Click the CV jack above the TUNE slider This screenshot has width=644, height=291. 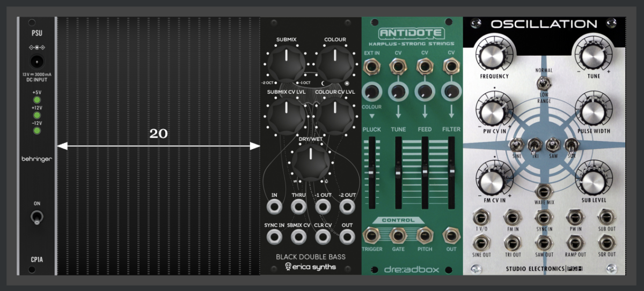[x=398, y=66]
